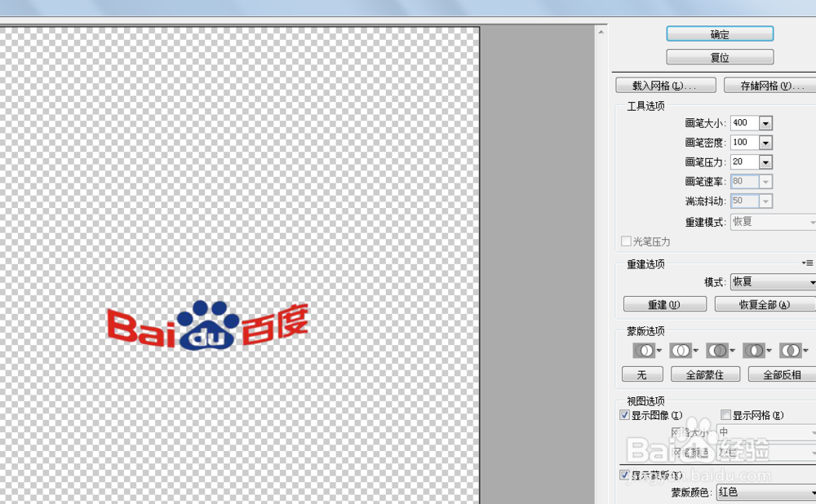Click the 确定 OK button

(720, 33)
